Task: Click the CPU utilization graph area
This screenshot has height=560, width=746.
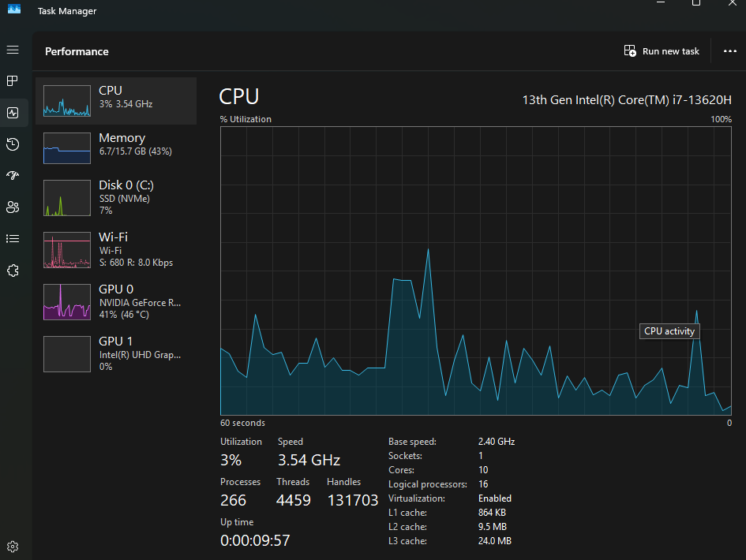Action: tap(476, 271)
